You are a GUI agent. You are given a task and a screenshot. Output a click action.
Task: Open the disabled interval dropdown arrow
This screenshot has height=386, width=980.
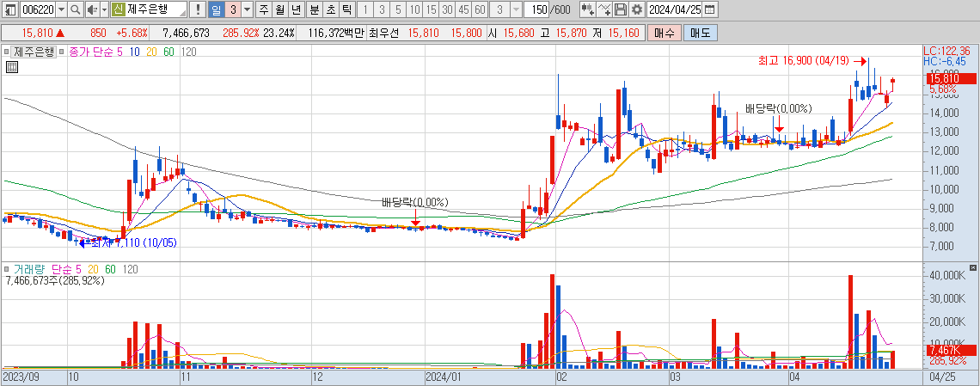point(515,9)
